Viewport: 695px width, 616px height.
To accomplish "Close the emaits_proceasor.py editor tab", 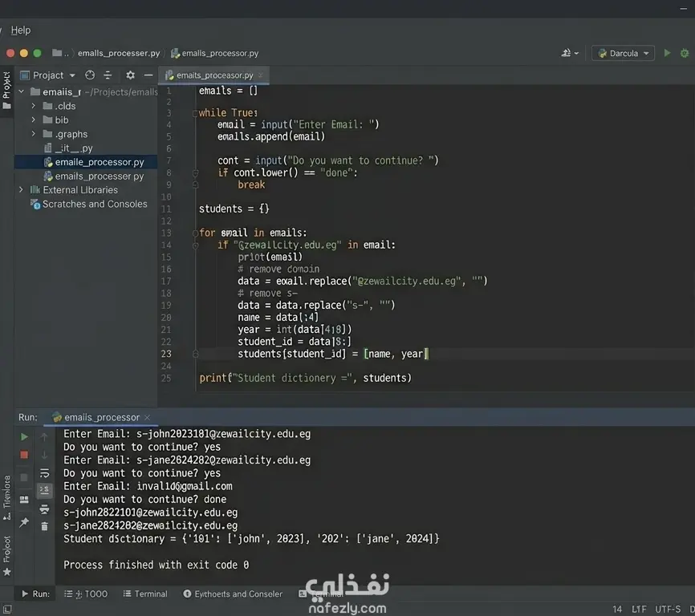I will [x=261, y=75].
